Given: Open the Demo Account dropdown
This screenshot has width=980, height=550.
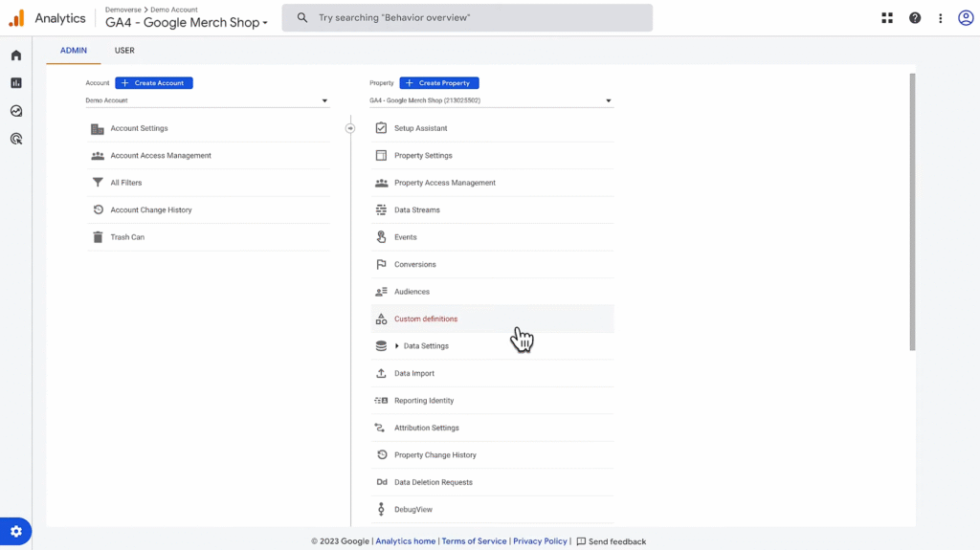Looking at the screenshot, I should 208,100.
